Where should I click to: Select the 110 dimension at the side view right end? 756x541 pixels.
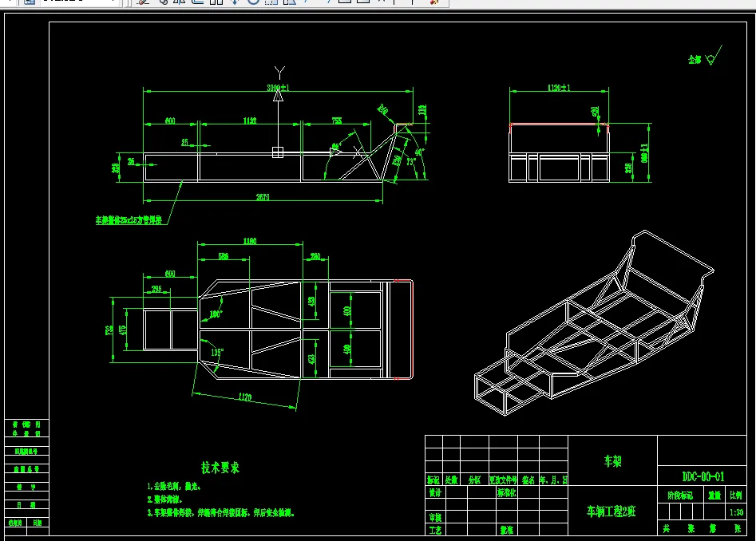point(422,110)
